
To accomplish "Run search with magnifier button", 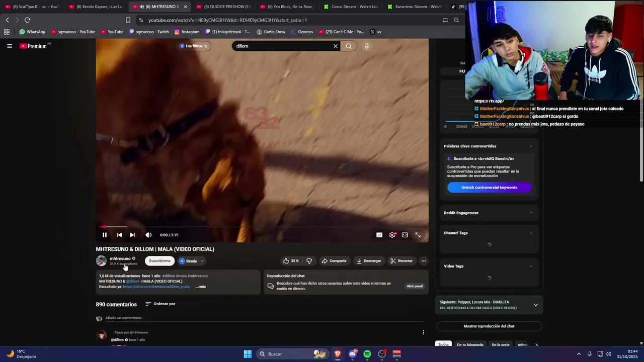I will [x=349, y=46].
